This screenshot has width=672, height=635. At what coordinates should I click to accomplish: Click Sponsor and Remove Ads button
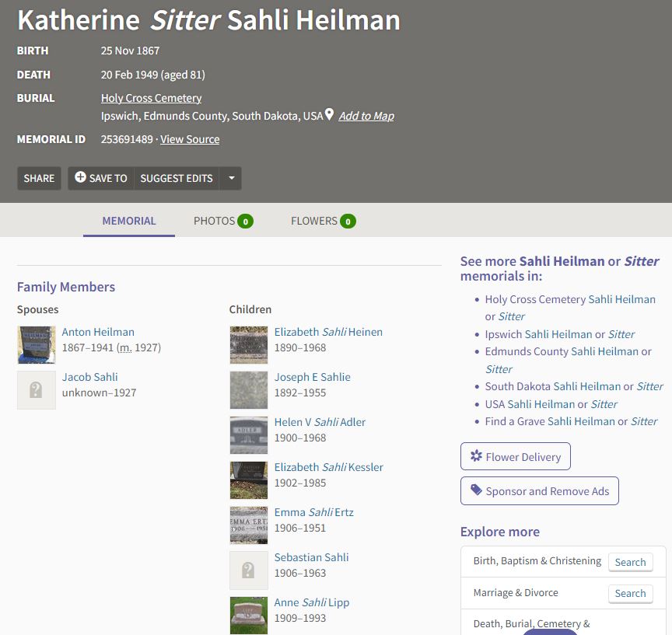(x=540, y=490)
